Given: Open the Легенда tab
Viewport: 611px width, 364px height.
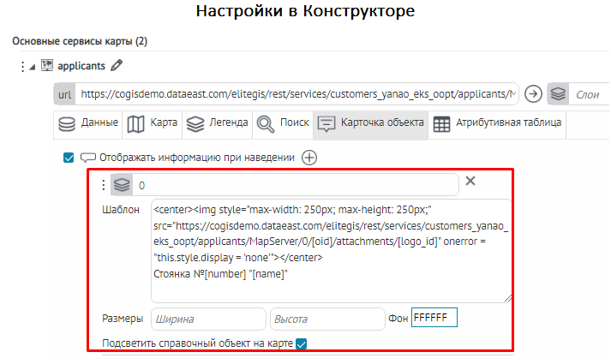Looking at the screenshot, I should pos(217,123).
